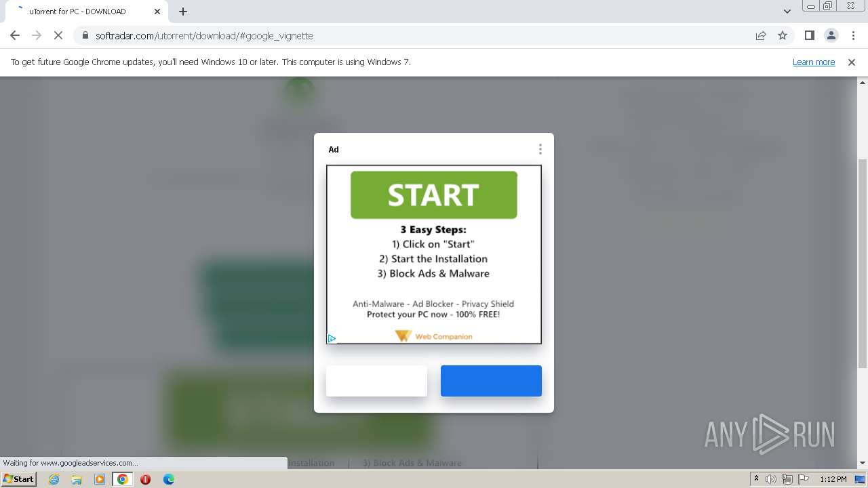868x488 pixels.
Task: Launch Microsoft Edge from taskbar
Action: tap(168, 479)
